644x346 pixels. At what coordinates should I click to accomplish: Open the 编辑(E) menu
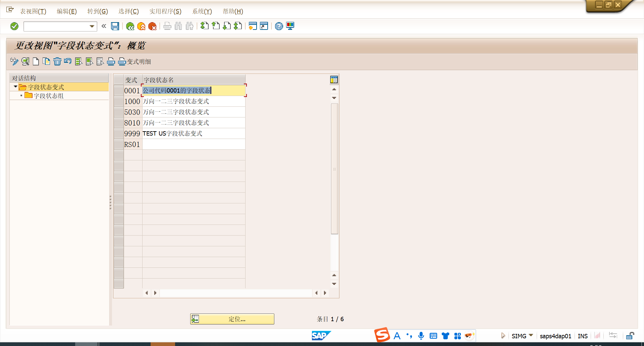pos(66,11)
